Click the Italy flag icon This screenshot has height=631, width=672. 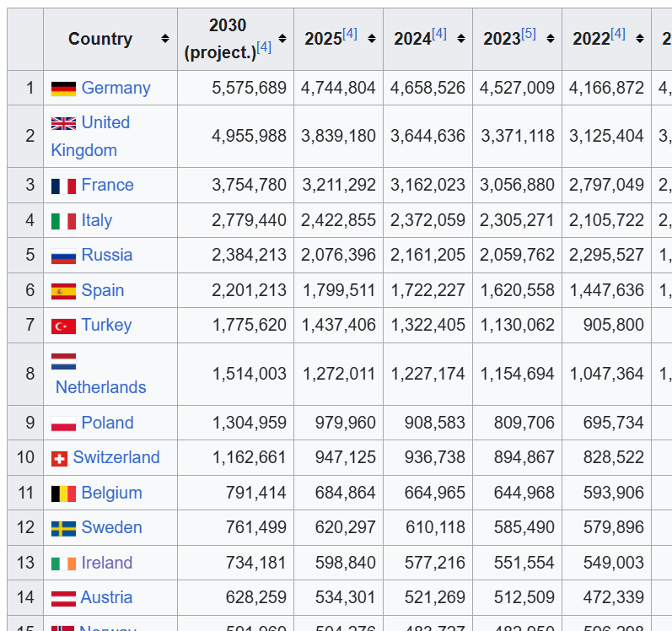(63, 221)
